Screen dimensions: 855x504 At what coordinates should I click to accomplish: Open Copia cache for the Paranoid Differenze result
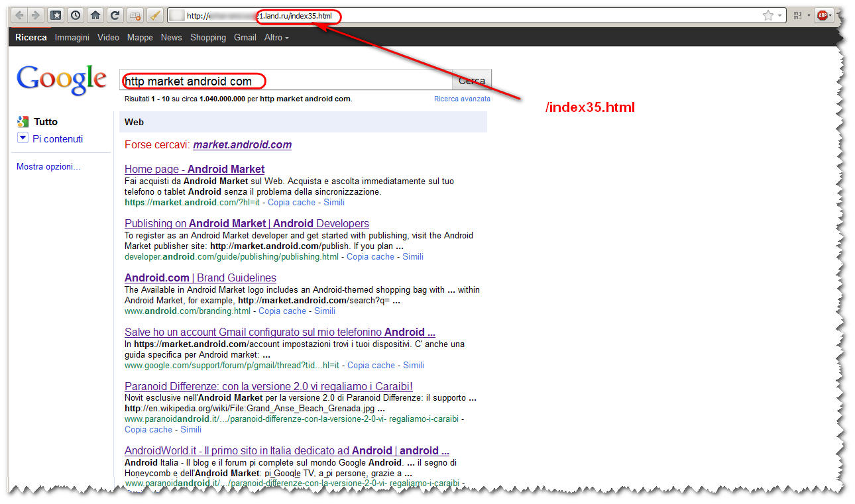click(x=148, y=430)
